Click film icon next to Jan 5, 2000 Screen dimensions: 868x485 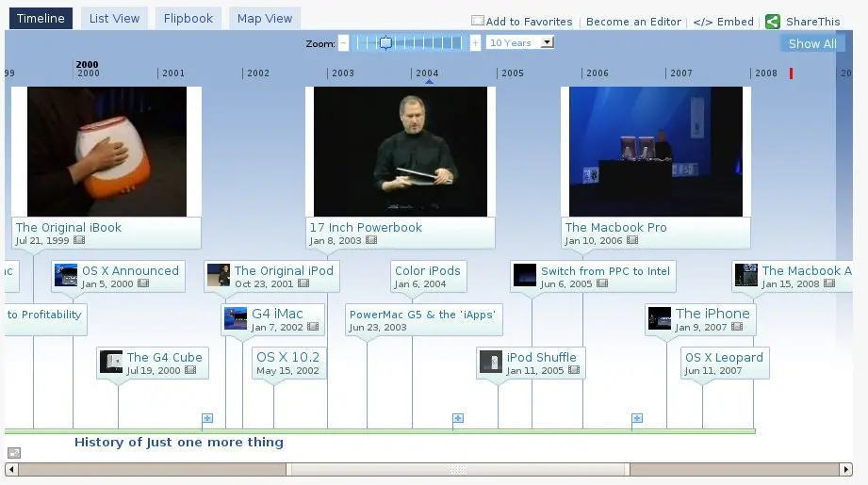pos(143,283)
